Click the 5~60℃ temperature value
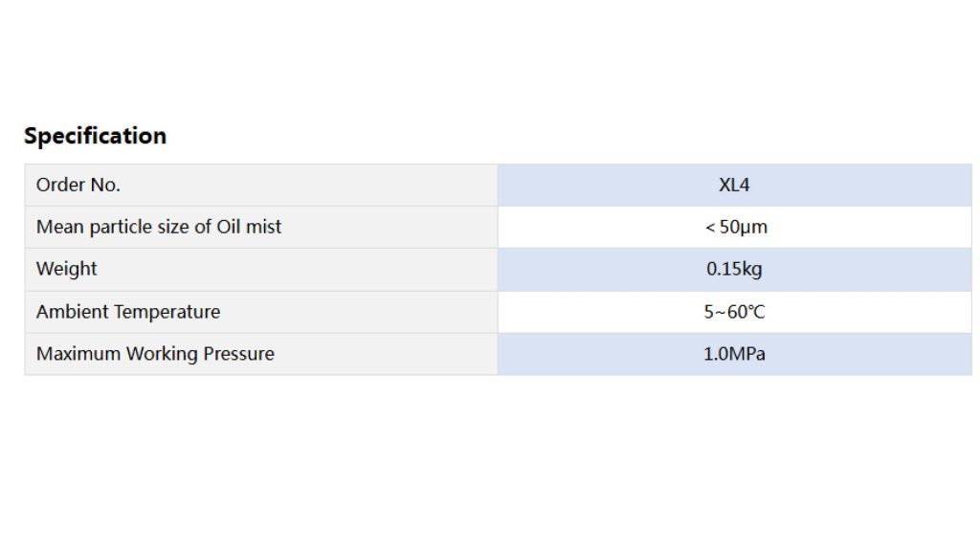This screenshot has height=551, width=980. tap(734, 312)
